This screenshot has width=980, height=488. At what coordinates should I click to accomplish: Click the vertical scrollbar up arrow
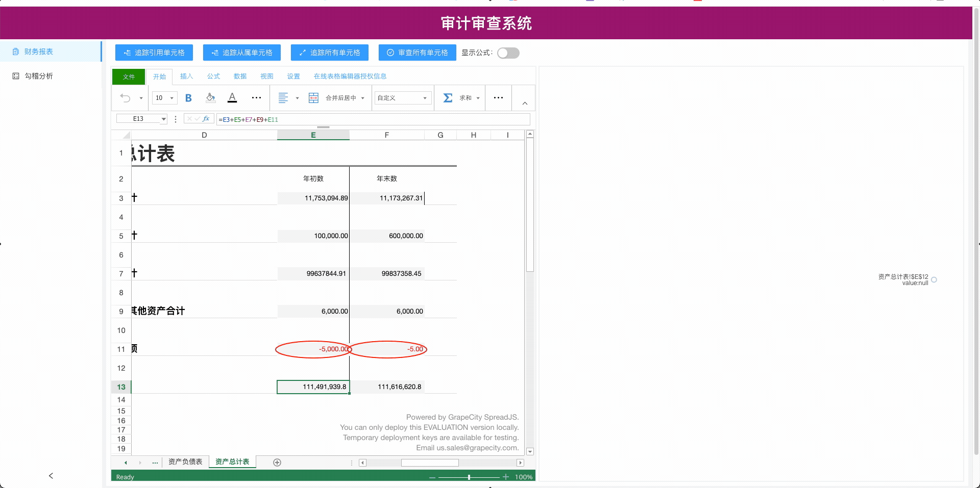coord(530,134)
